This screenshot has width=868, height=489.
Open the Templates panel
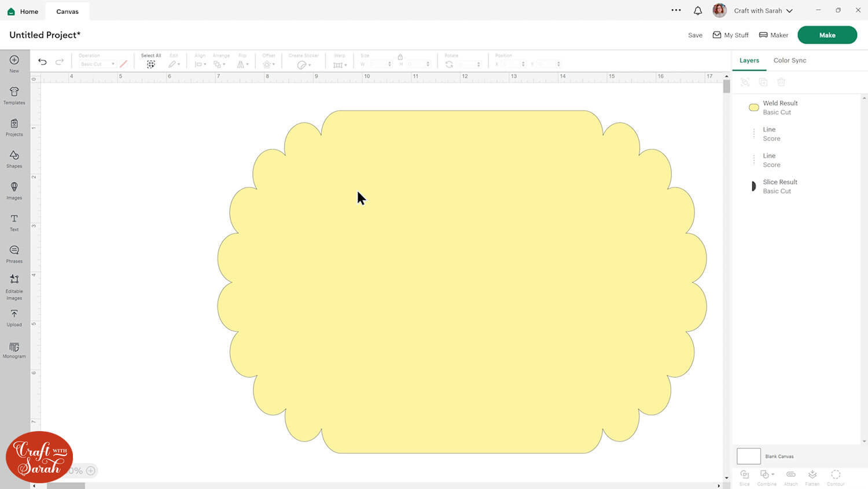click(14, 95)
